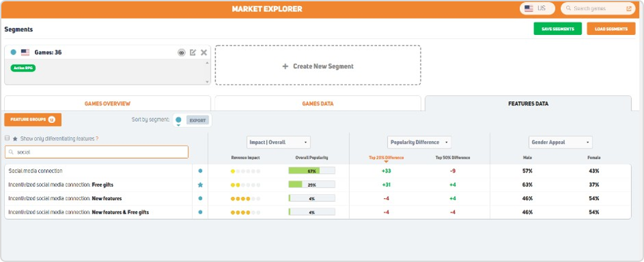The width and height of the screenshot is (644, 262).
Task: Click revenue impact dots for Free gifts row
Action: (246, 185)
